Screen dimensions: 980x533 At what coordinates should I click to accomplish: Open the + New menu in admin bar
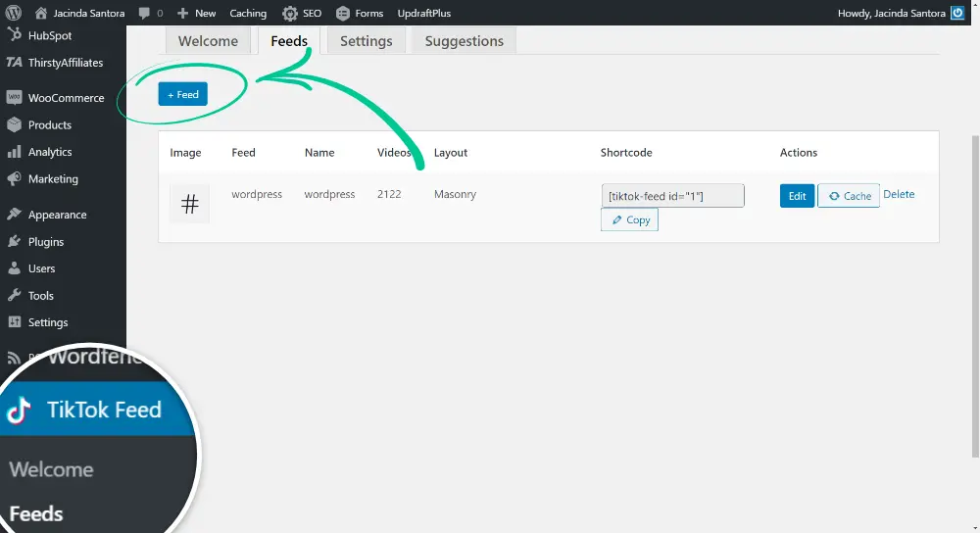(x=197, y=14)
